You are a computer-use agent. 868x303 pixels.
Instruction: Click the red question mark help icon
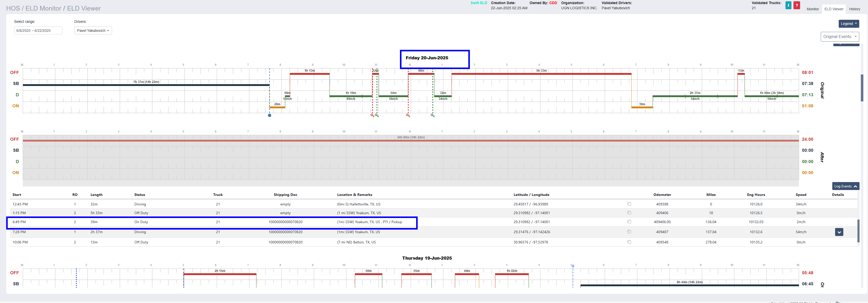click(x=797, y=5)
